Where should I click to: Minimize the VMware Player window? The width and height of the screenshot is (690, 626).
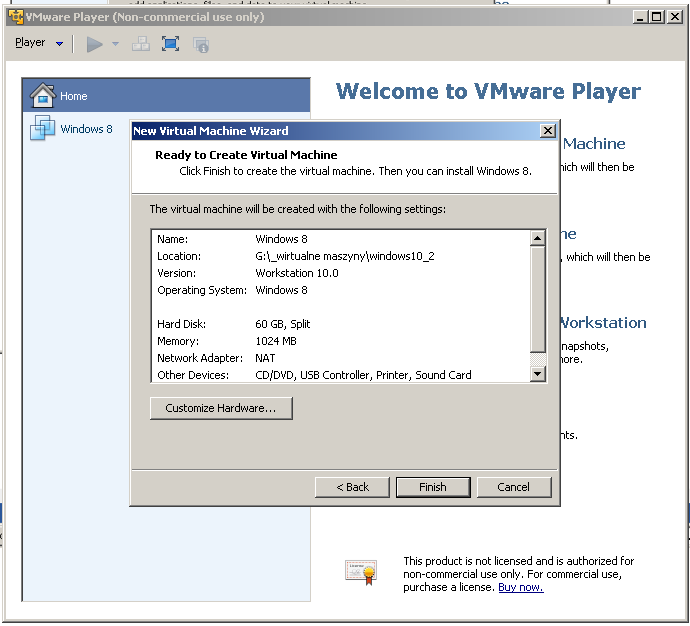click(640, 17)
